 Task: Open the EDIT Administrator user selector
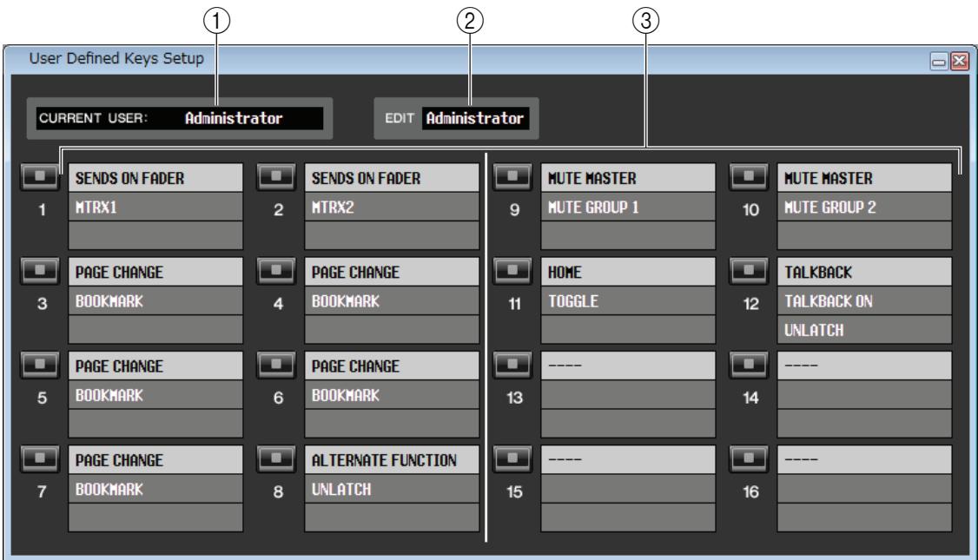[475, 118]
